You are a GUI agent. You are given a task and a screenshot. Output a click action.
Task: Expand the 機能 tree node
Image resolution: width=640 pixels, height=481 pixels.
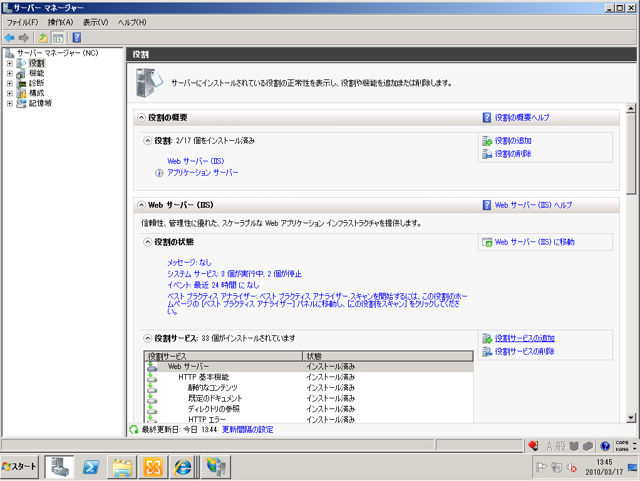(10, 73)
